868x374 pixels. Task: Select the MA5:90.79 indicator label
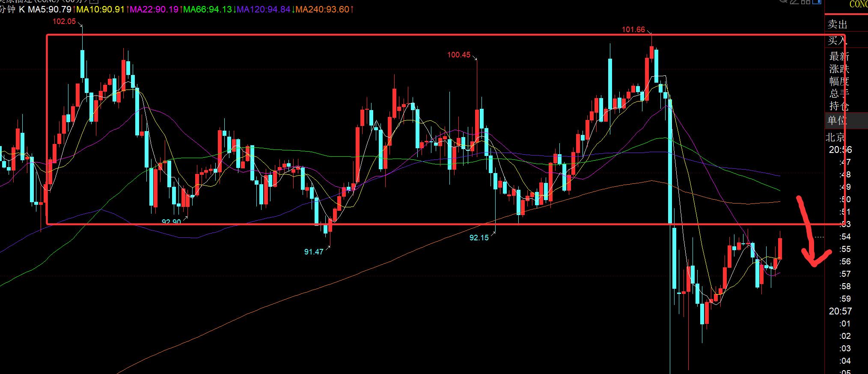[x=50, y=9]
